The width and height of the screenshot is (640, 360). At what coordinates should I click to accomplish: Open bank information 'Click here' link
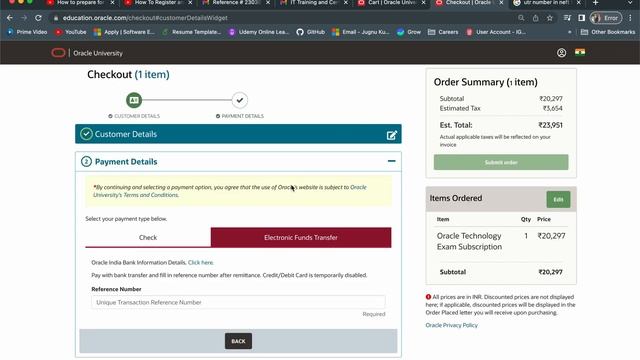click(x=200, y=262)
